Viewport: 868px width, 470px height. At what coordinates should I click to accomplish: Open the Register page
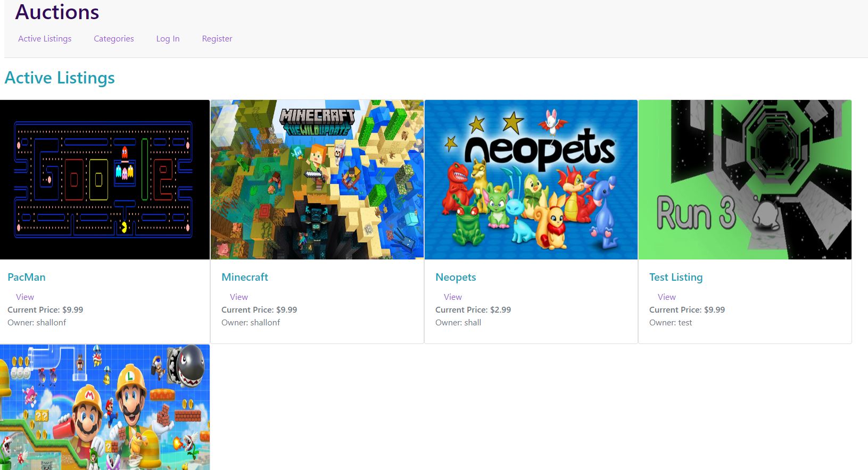point(217,39)
